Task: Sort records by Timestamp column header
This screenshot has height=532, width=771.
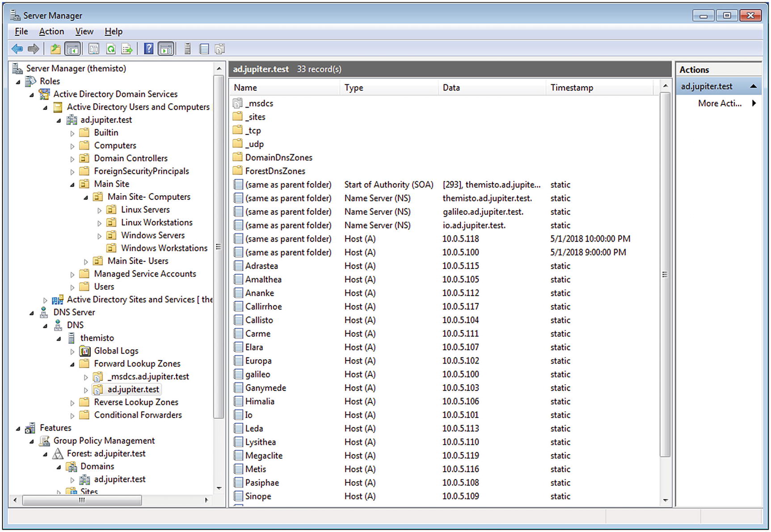Action: coord(599,88)
